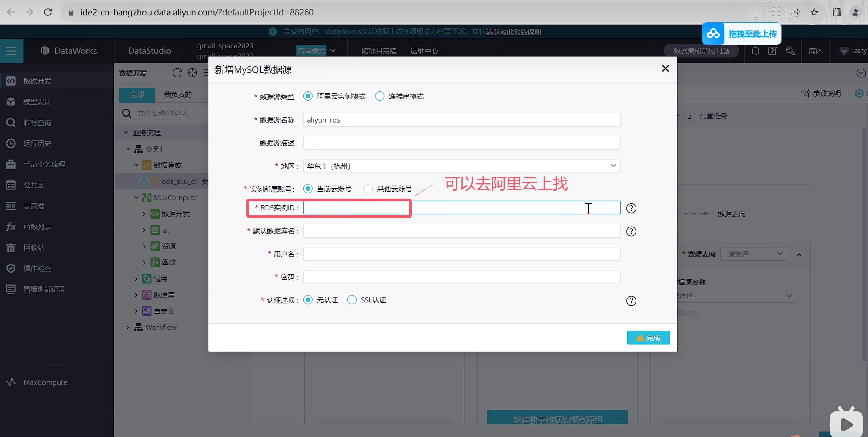
Task: Open 运维中心 in top menu
Action: tap(424, 51)
